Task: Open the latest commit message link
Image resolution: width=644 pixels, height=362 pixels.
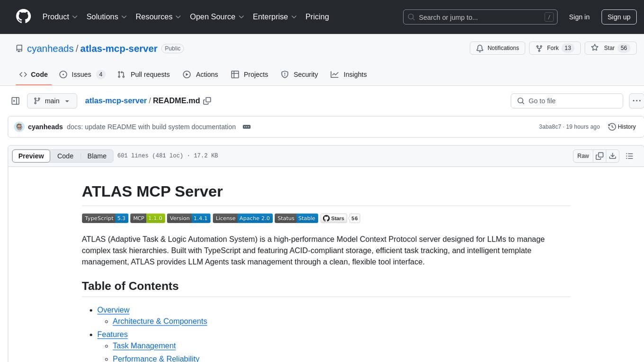Action: point(151,127)
